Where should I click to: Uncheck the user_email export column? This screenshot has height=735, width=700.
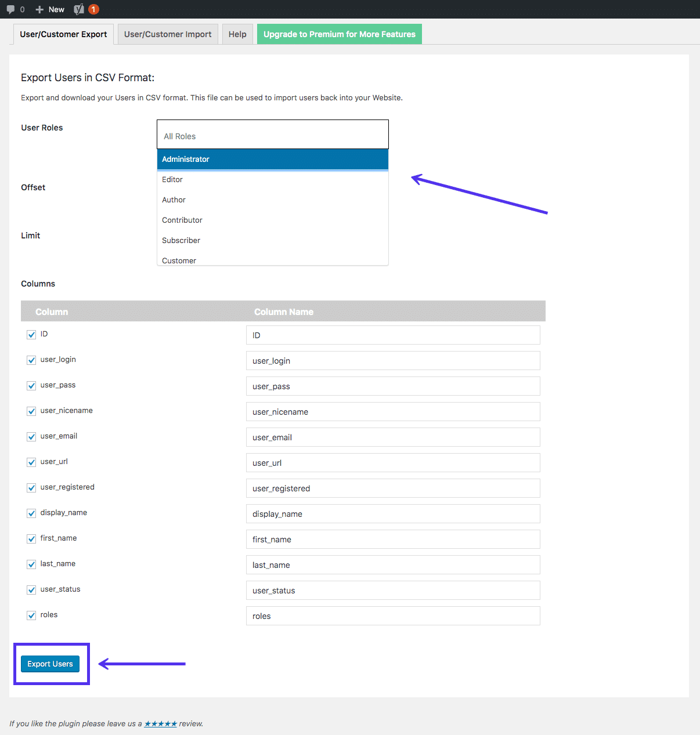[31, 437]
